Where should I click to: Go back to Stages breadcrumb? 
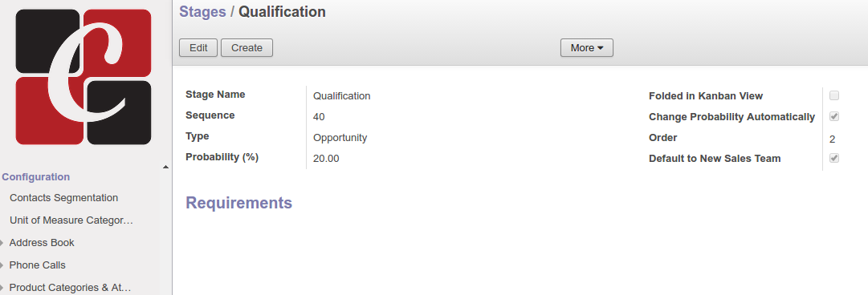click(x=202, y=11)
